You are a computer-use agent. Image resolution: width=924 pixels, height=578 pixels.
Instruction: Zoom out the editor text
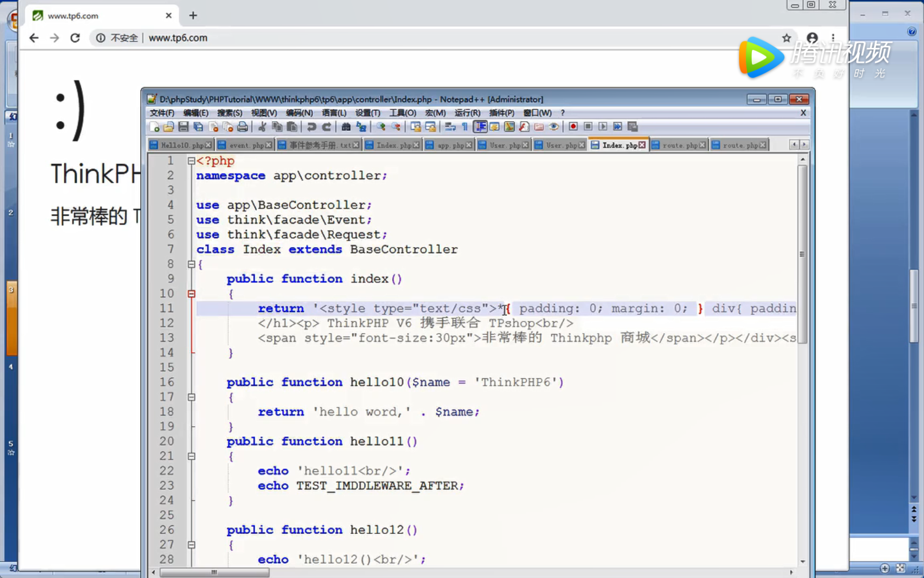pyautogui.click(x=396, y=127)
